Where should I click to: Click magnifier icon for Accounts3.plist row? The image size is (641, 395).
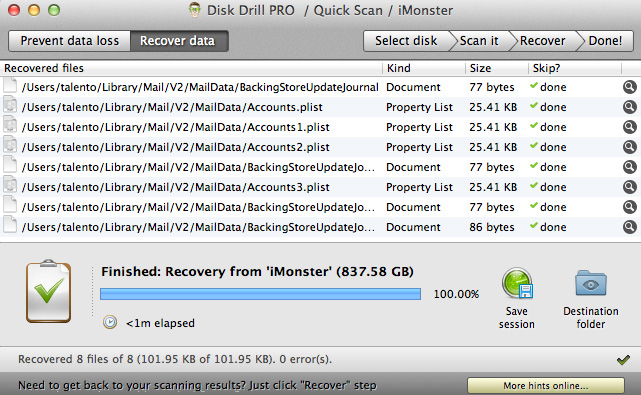point(630,187)
